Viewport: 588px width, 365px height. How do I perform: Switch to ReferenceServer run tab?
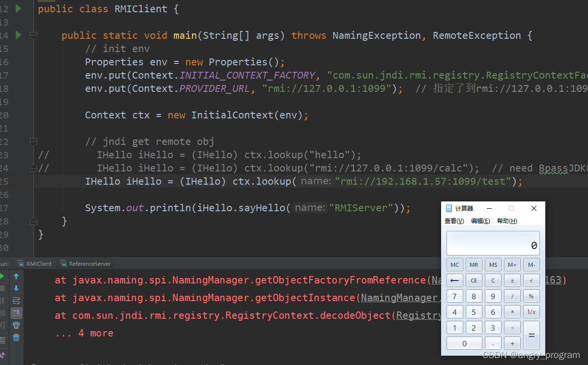(85, 264)
